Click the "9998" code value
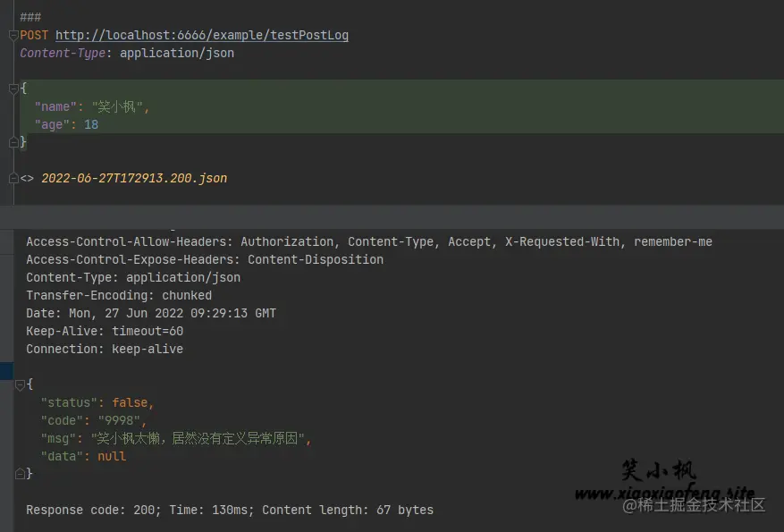Screen dimensions: 784x532 pyautogui.click(x=119, y=421)
